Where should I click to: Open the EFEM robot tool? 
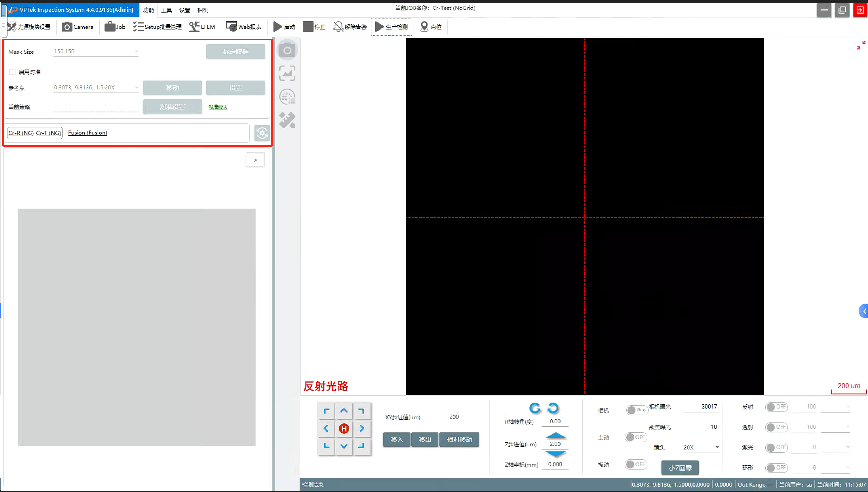pos(202,27)
